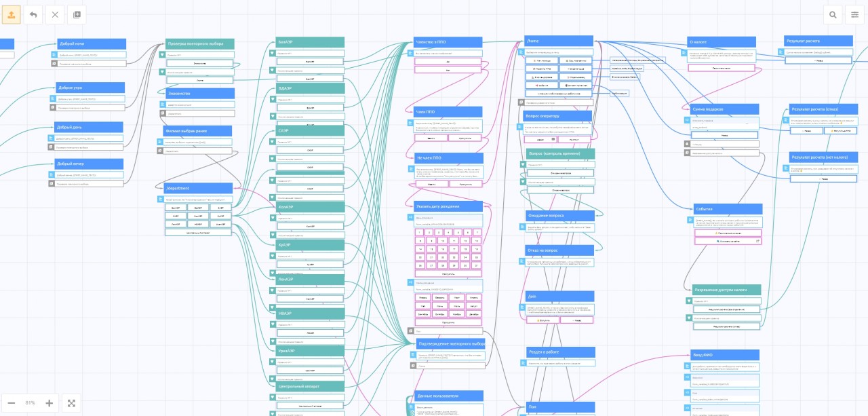Image resolution: width=868 pixels, height=416 pixels.
Task: Click the X cancel button in toolbar
Action: click(56, 14)
